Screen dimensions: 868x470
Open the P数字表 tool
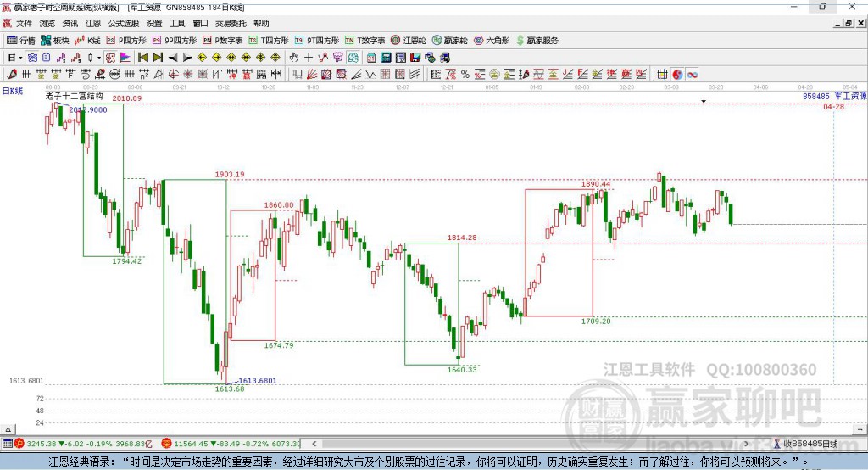223,41
